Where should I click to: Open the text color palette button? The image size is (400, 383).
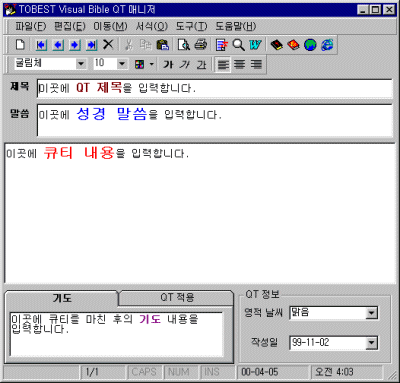click(x=143, y=64)
